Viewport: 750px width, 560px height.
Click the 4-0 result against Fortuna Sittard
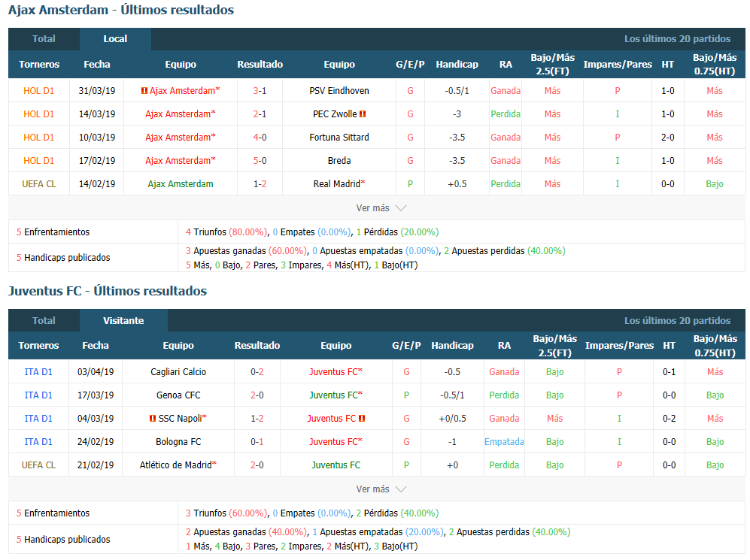coord(260,138)
